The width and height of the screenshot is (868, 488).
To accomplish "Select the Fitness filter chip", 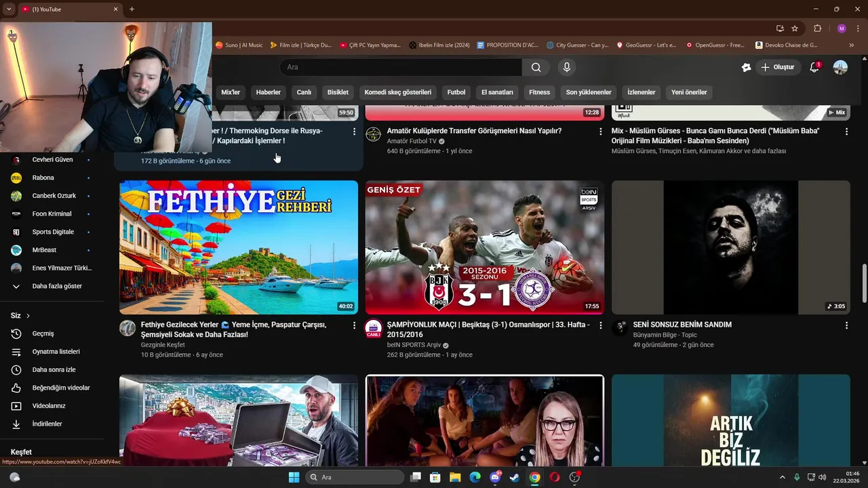I will coord(540,92).
